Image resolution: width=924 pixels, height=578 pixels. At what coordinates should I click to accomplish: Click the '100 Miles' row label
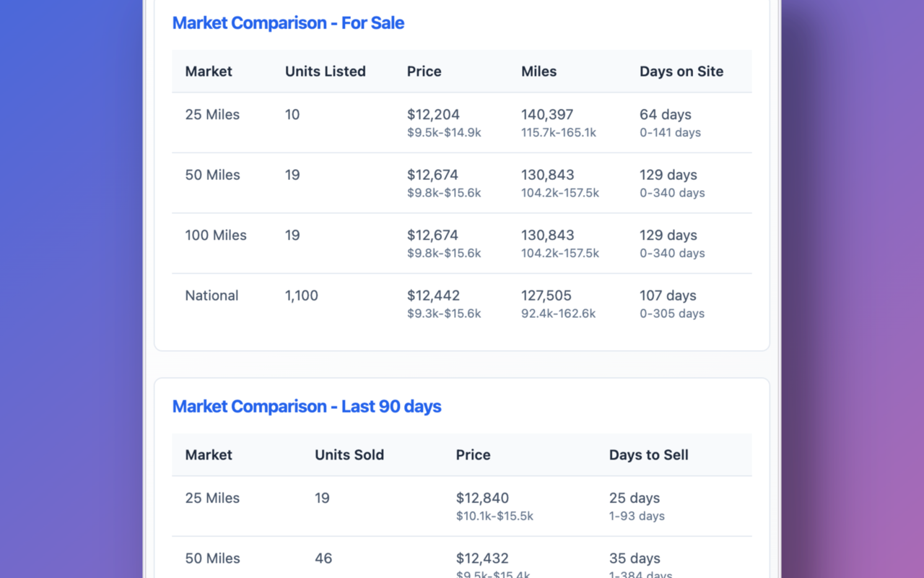pos(216,236)
